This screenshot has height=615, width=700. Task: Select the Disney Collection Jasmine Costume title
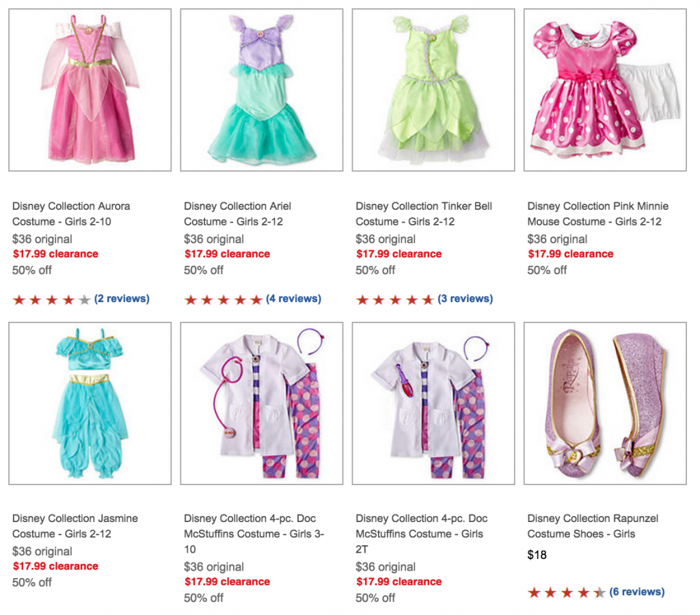point(75,526)
